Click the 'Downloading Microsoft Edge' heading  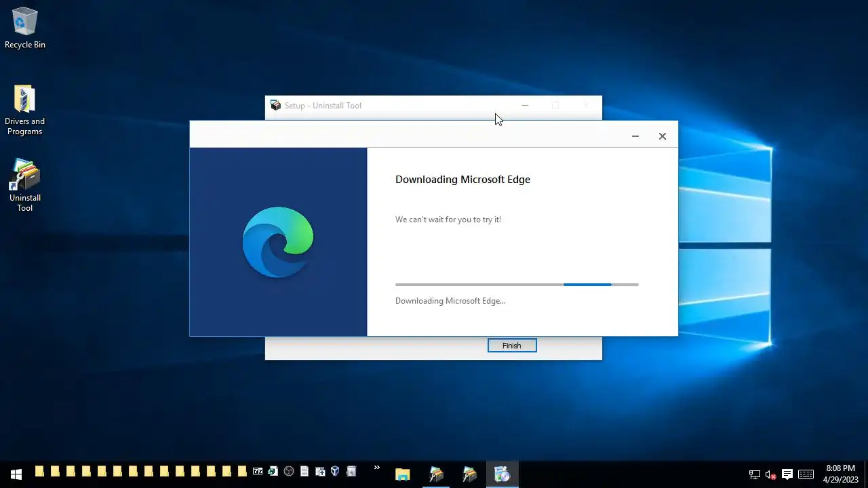click(462, 180)
